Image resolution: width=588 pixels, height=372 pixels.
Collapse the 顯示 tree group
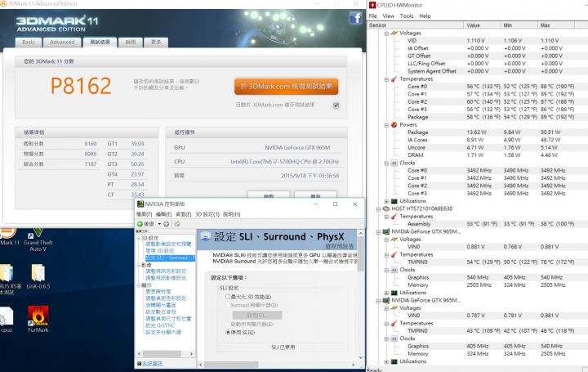[138, 285]
